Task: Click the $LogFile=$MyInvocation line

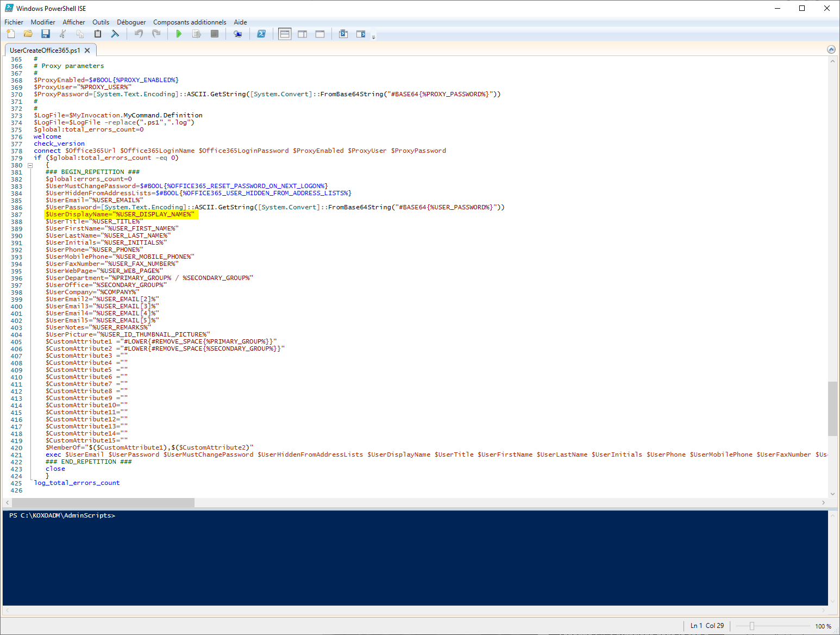Action: [118, 115]
